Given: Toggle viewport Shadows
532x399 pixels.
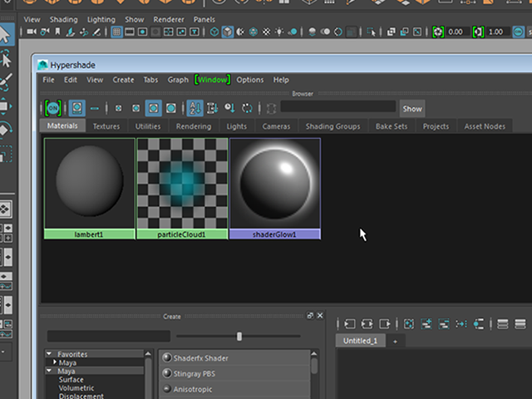Looking at the screenshot, I should tap(293, 32).
